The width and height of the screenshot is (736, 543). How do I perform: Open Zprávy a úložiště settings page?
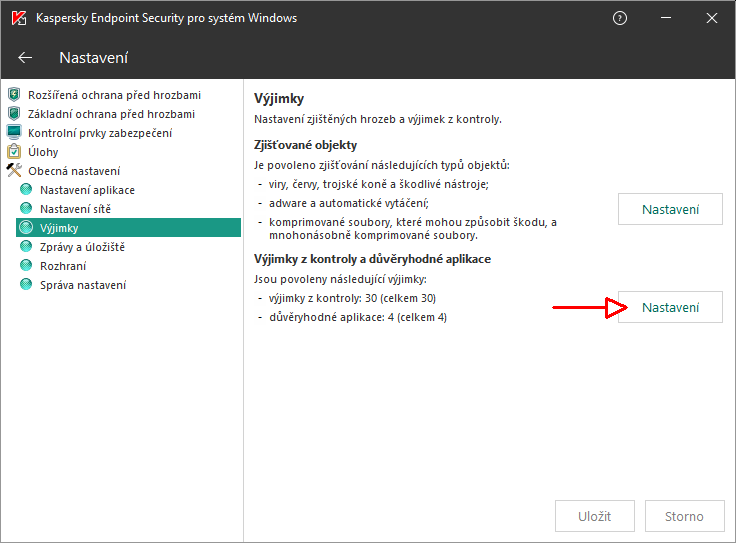click(82, 247)
